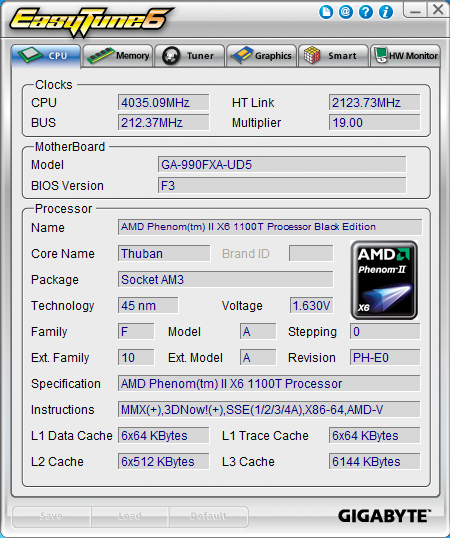Click the AMD Phenom II X6 logo

coord(384,280)
